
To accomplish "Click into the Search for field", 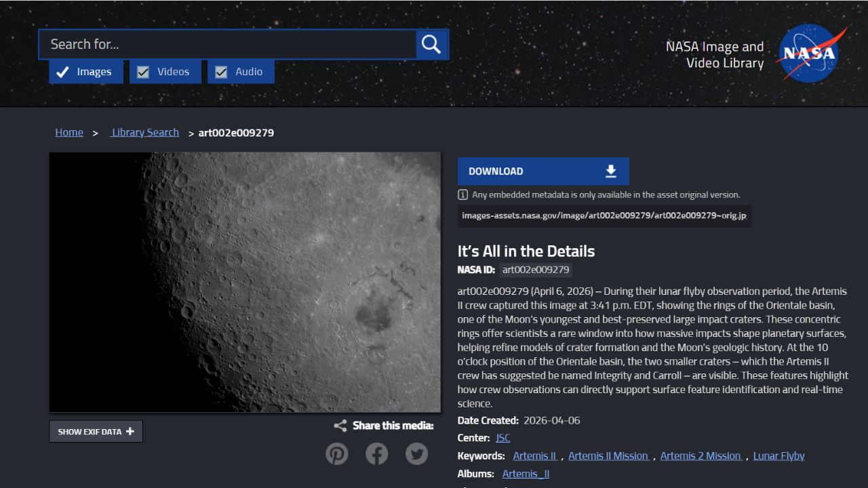I will (x=227, y=44).
